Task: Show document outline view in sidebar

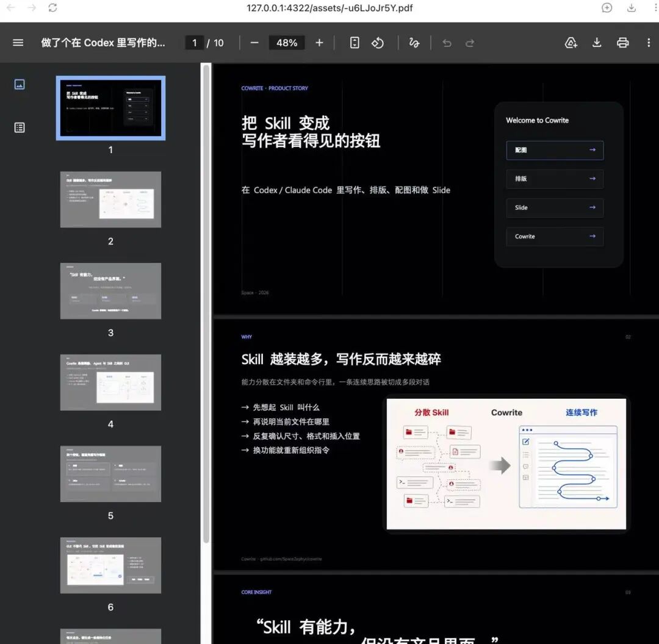Action: point(20,127)
